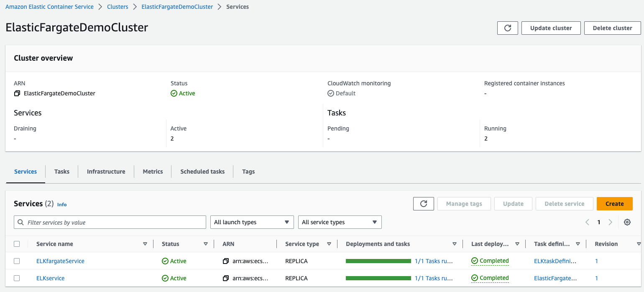Refresh the Services list
The image size is (644, 292).
tap(423, 204)
